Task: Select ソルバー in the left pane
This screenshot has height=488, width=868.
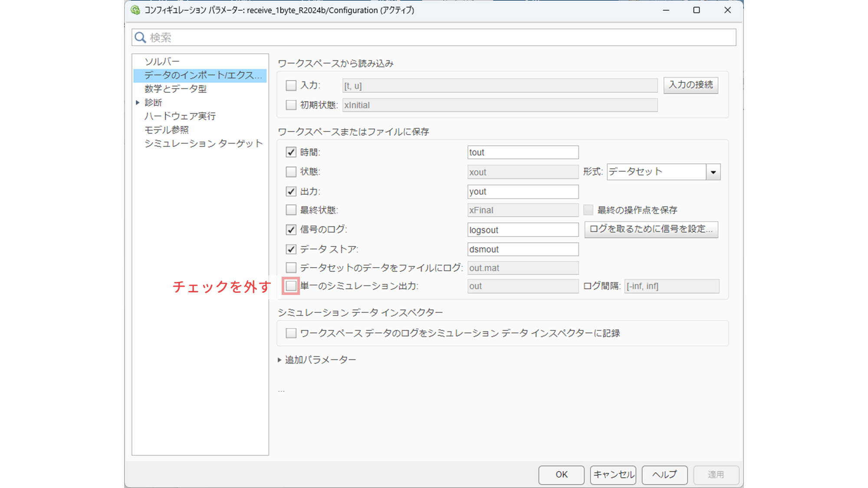Action: pos(162,61)
